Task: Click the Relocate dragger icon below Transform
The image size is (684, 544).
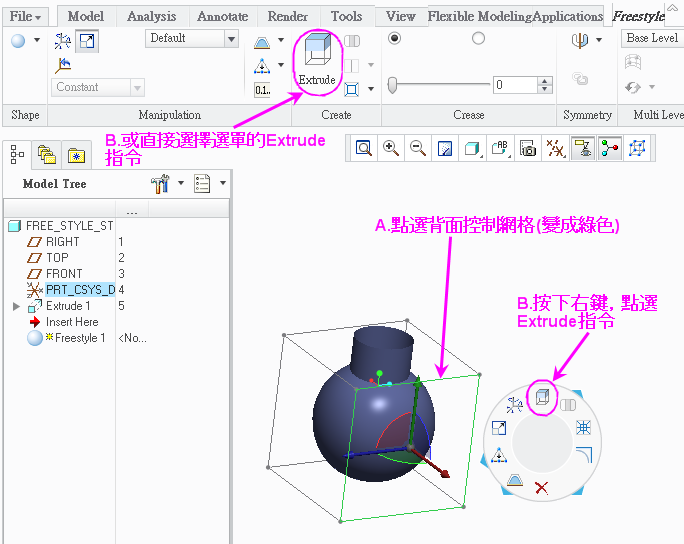Action: [x=63, y=65]
